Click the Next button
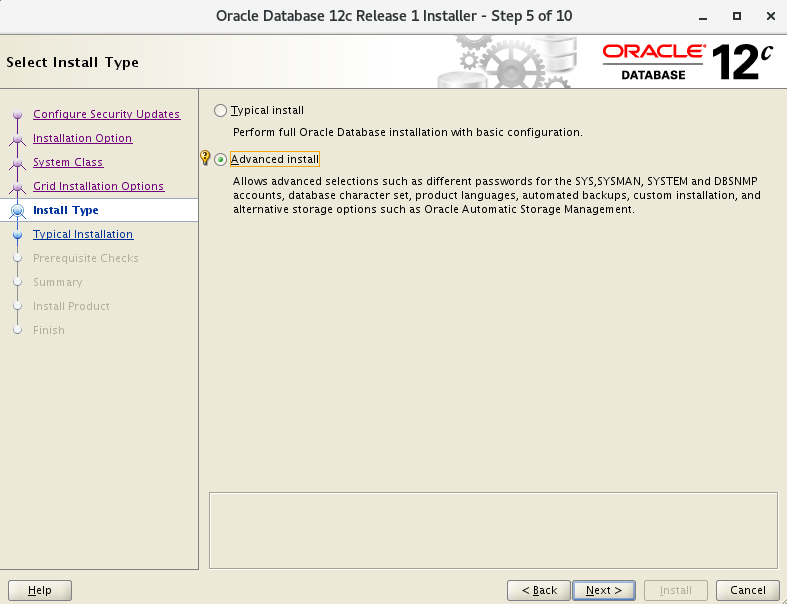 pyautogui.click(x=604, y=590)
